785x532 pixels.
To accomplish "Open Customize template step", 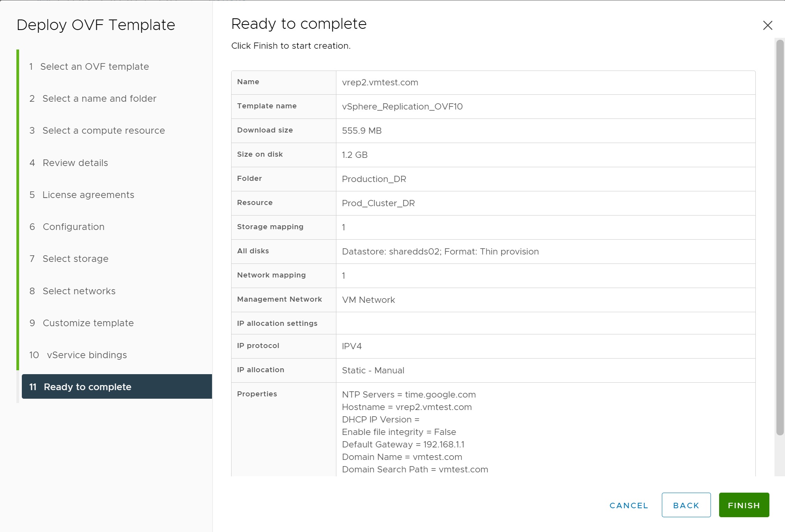I will pos(88,323).
